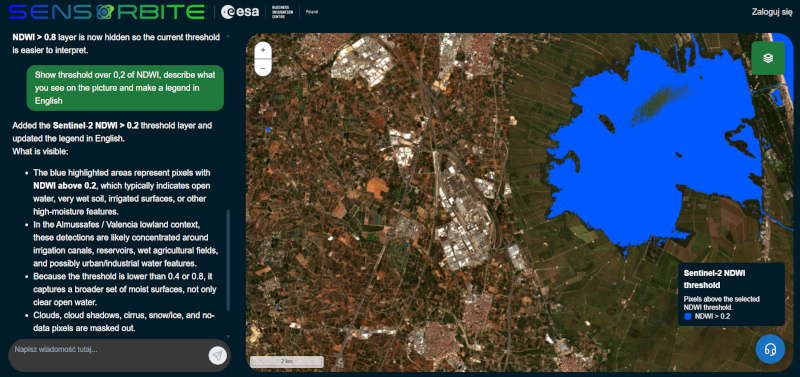Send the chat message

tap(218, 356)
